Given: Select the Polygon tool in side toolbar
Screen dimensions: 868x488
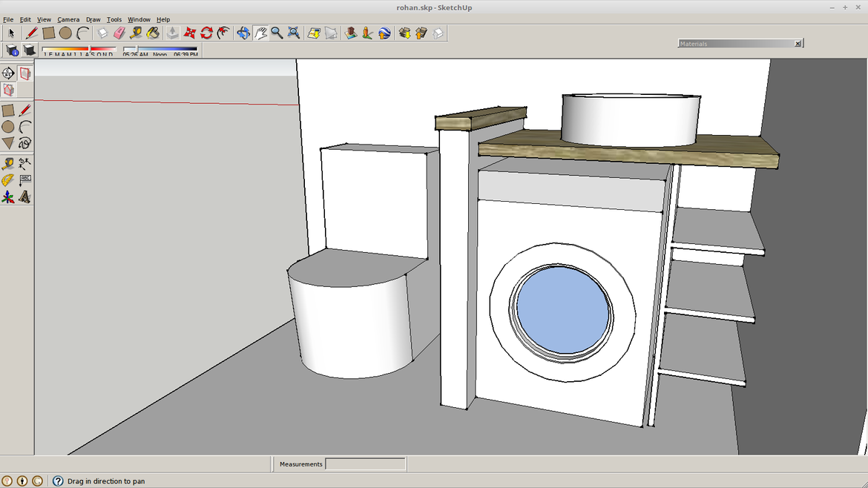Looking at the screenshot, I should click(8, 143).
